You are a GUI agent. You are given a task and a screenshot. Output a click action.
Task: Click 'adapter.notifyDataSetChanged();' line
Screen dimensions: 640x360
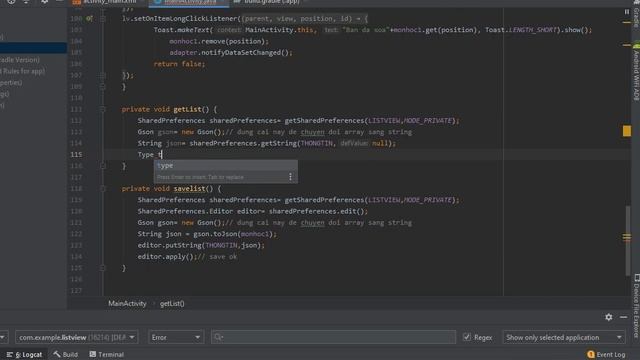point(231,53)
